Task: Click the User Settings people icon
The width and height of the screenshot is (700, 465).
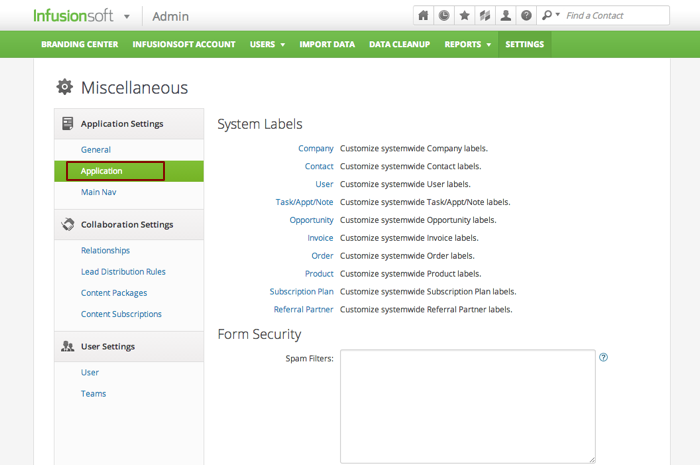Action: (x=67, y=346)
